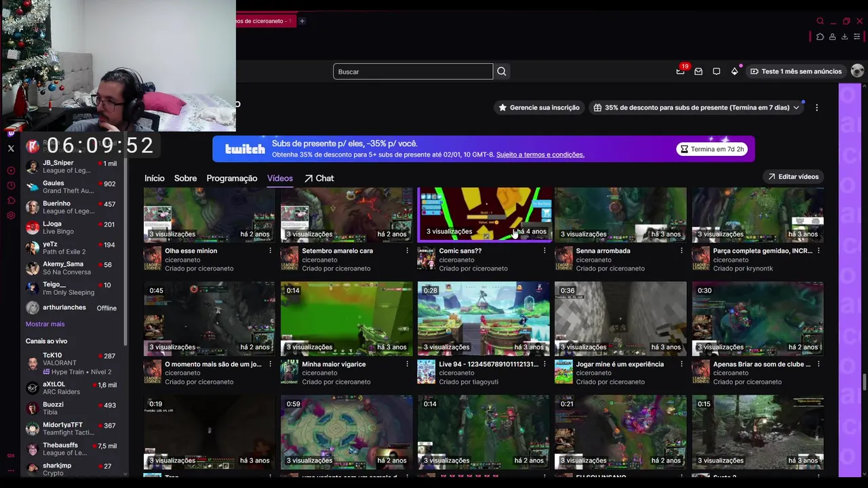
Task: Open options menu for 'Senna arrombada' clip
Action: pos(681,251)
